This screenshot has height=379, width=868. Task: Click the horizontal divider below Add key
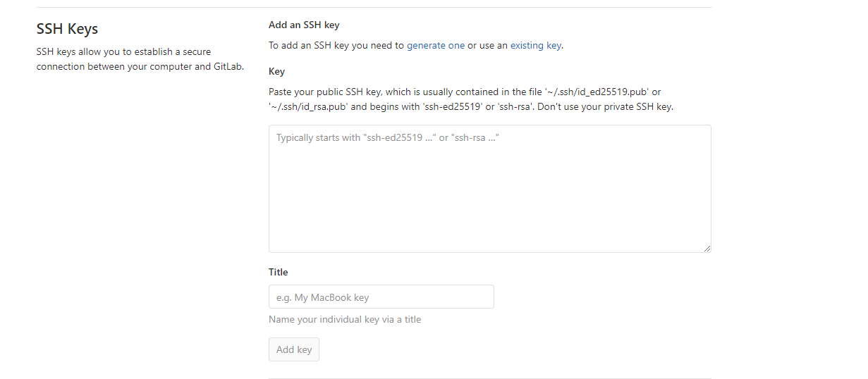[x=490, y=378]
